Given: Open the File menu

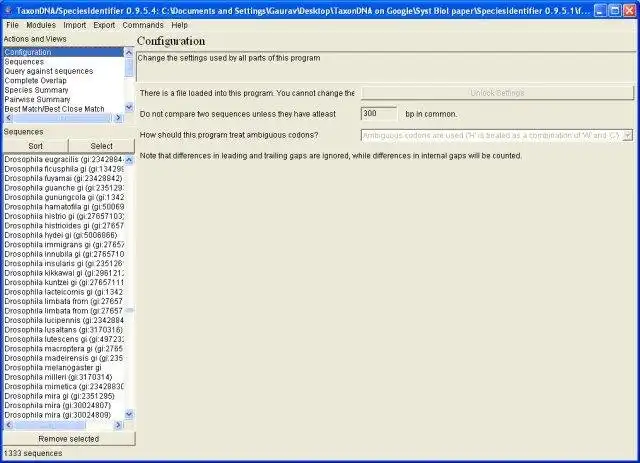Looking at the screenshot, I should [12, 25].
